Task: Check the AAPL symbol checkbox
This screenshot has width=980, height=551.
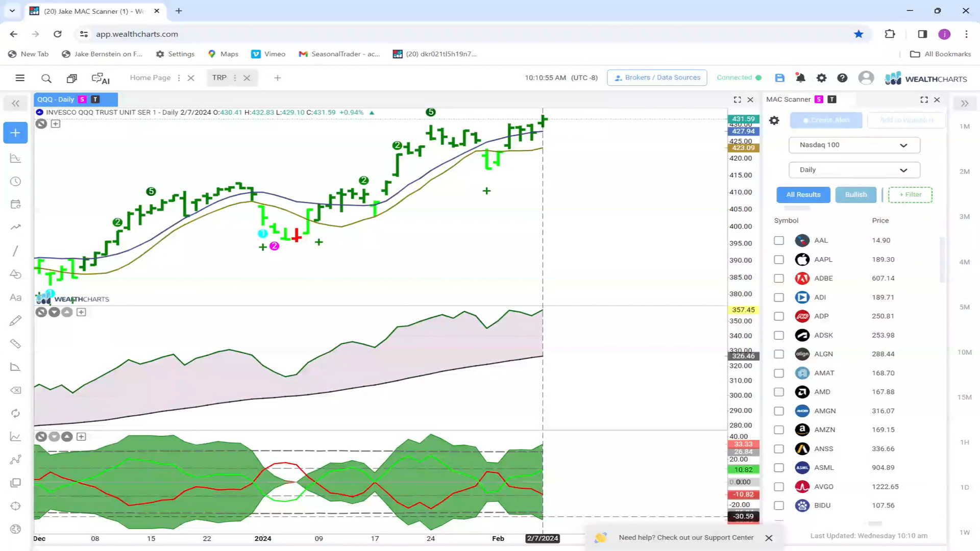Action: [x=778, y=259]
